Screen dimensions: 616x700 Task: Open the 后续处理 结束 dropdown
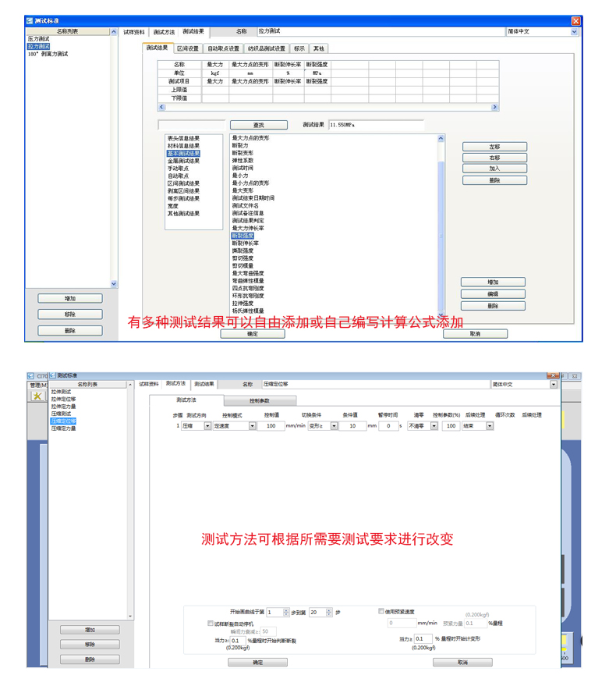[x=490, y=426]
